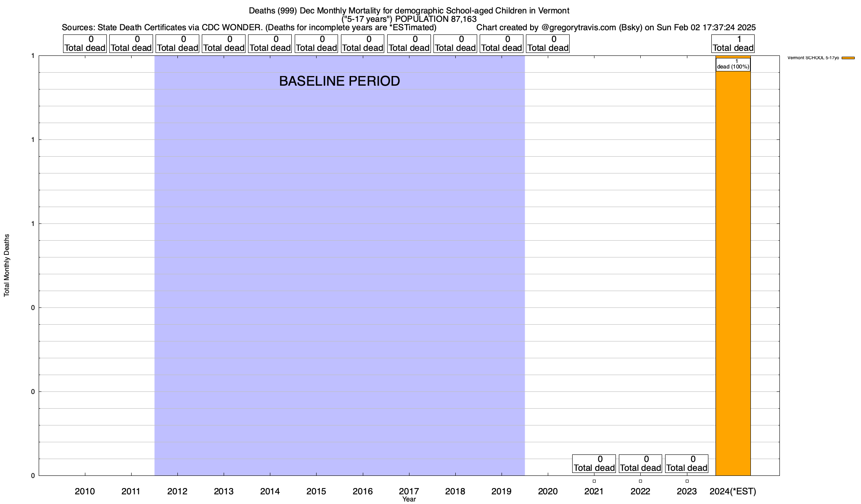Click the small square marker above 2021
The height and width of the screenshot is (504, 861).
click(594, 481)
